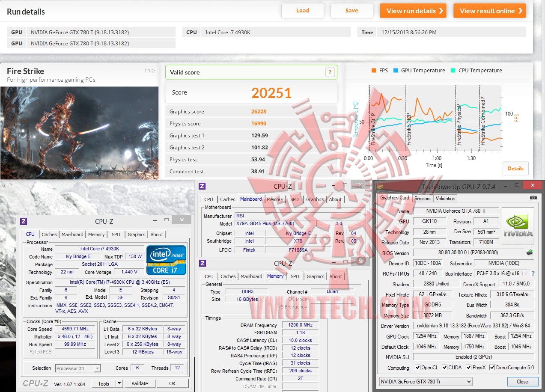Open the SPD tab in CPU-Z CPU window
Viewport: 545px width, 392px height.
[116, 234]
